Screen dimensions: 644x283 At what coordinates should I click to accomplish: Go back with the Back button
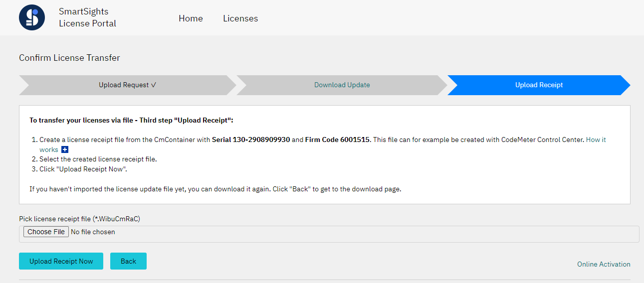128,261
